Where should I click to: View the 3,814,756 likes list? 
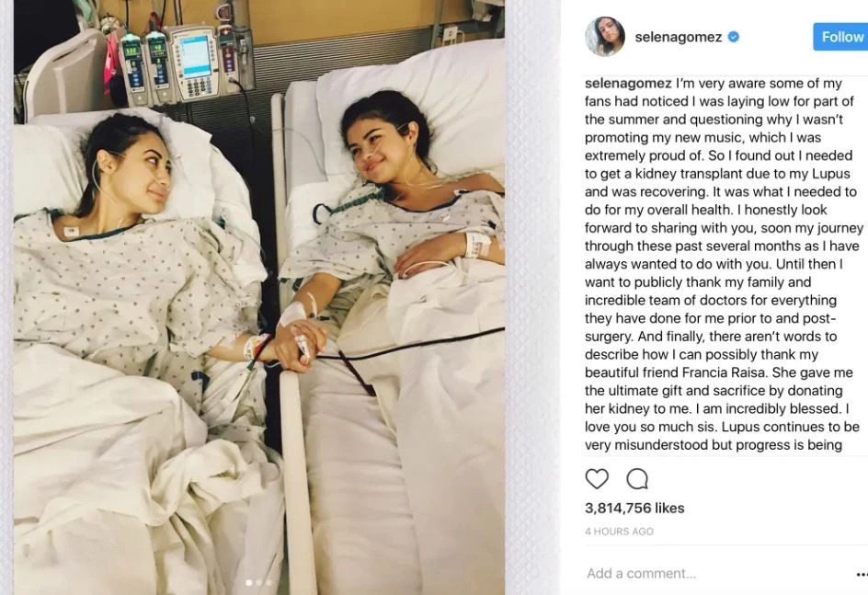(634, 509)
